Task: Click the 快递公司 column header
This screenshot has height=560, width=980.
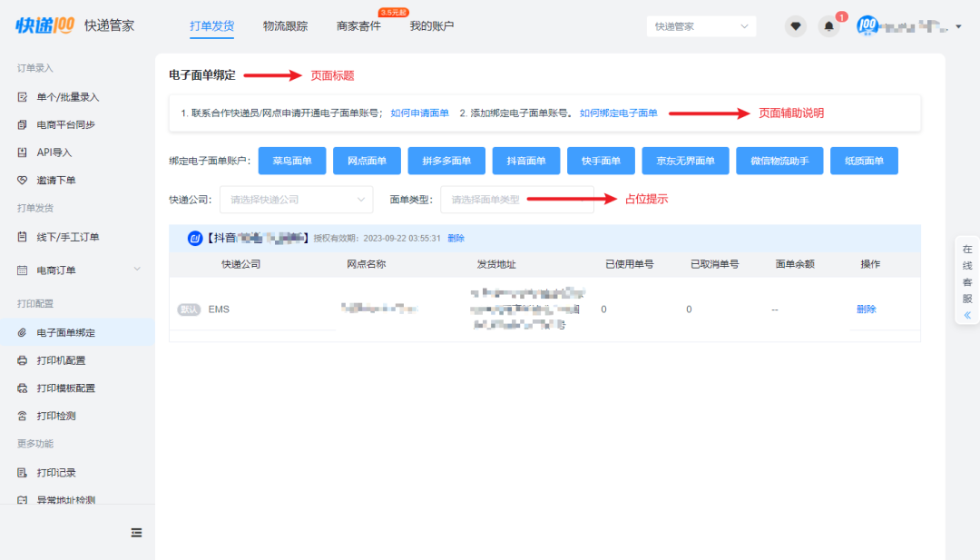Action: pyautogui.click(x=241, y=264)
